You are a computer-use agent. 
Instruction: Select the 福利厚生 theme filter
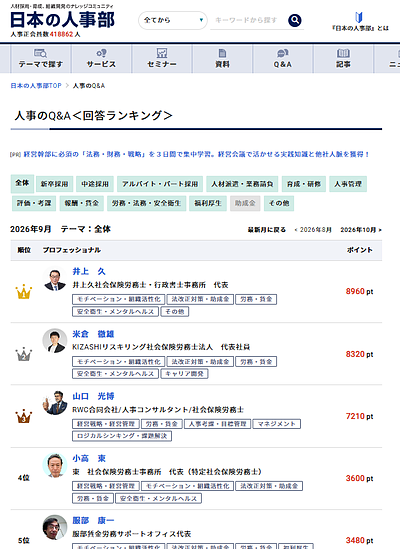point(208,203)
